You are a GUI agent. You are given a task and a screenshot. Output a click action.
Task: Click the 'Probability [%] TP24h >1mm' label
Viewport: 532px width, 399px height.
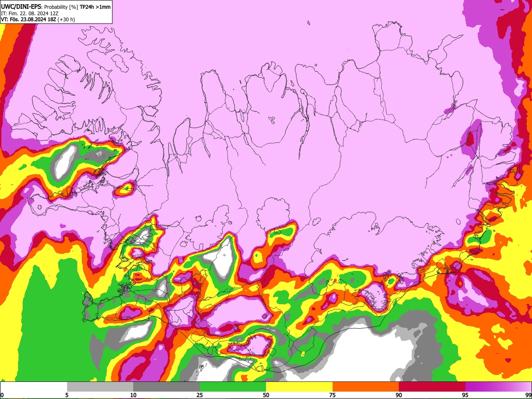(78, 7)
